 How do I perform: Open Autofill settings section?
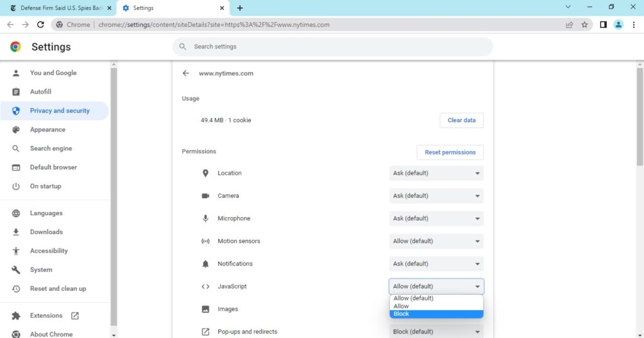(41, 92)
